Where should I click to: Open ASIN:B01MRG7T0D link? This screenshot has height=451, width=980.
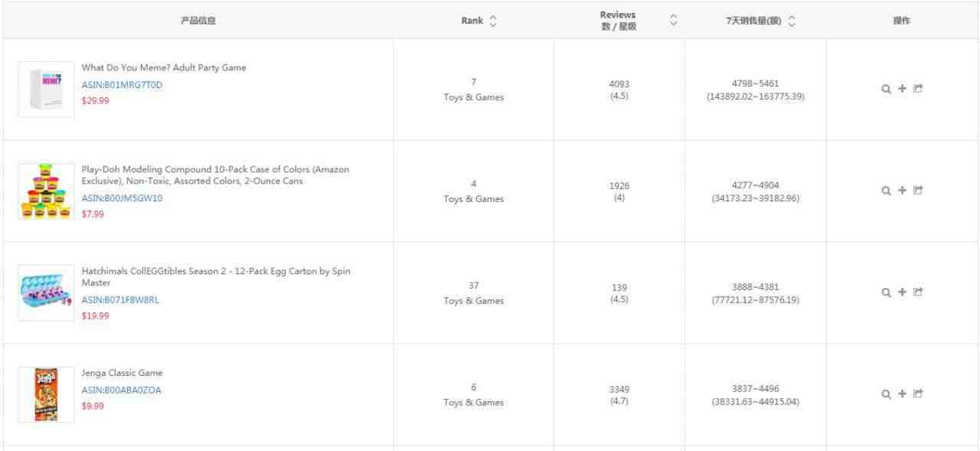pos(122,85)
